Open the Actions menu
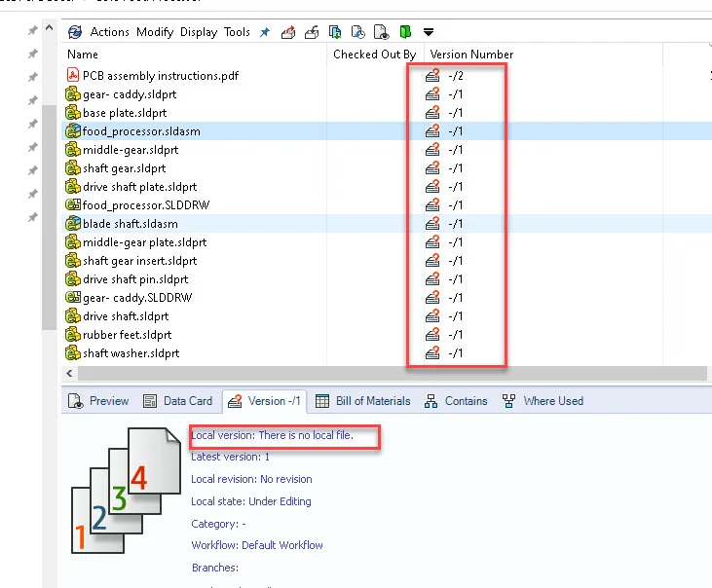 pos(109,32)
